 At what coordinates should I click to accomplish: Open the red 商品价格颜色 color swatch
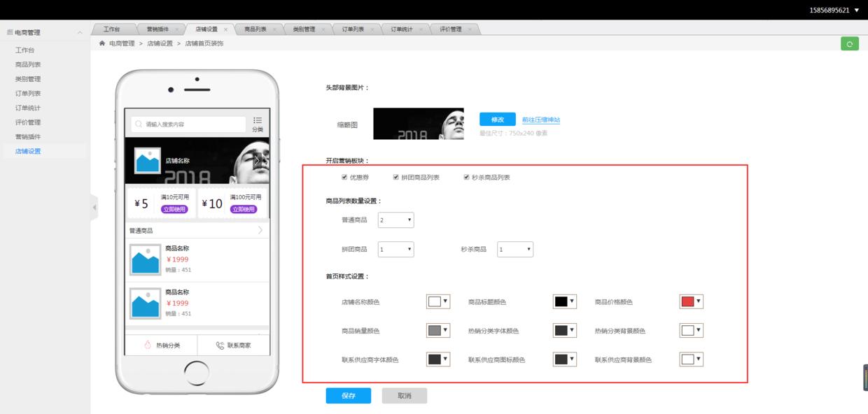pyautogui.click(x=690, y=301)
